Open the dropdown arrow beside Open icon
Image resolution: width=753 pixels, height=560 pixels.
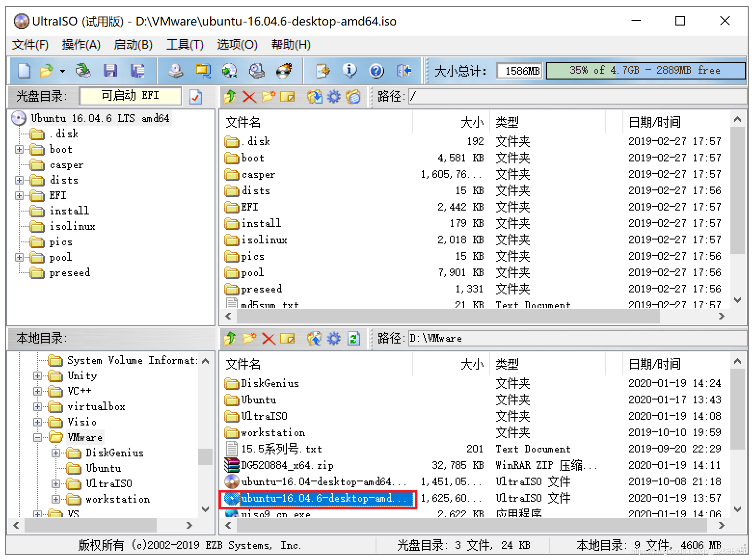(63, 71)
